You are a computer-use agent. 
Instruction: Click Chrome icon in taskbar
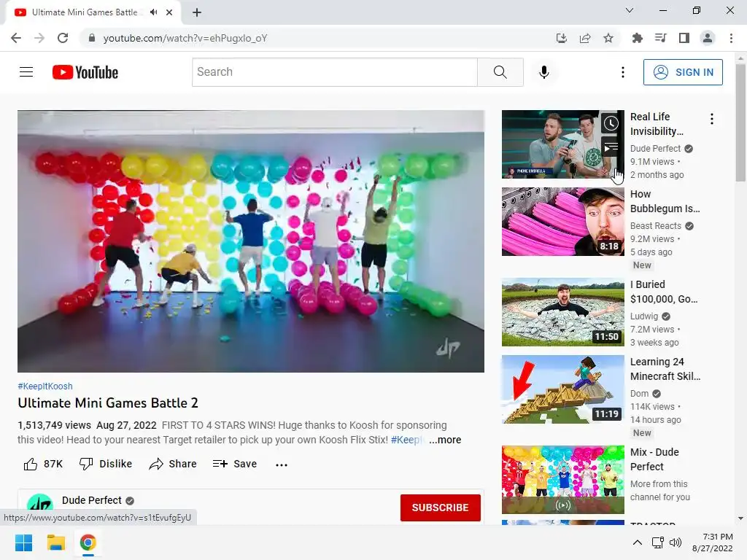[x=88, y=542]
